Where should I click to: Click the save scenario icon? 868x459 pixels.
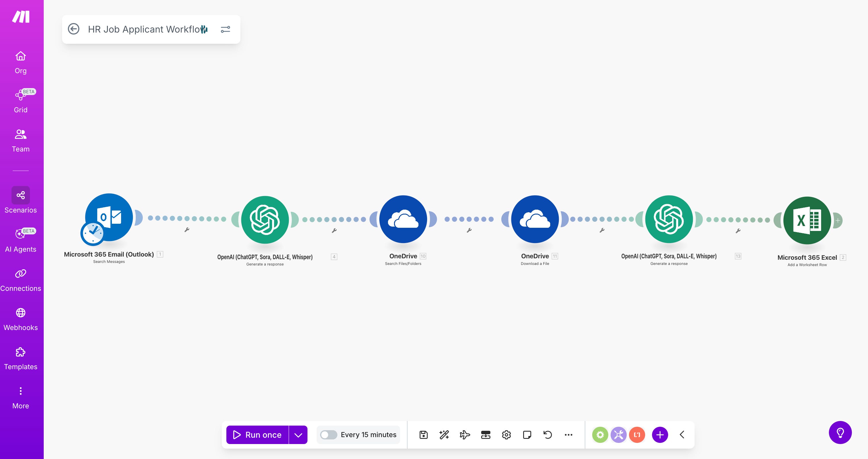pos(424,435)
